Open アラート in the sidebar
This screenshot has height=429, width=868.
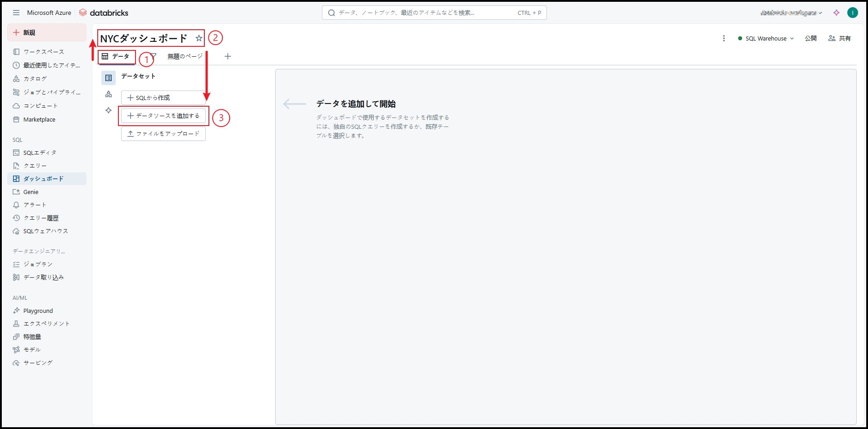(47, 205)
